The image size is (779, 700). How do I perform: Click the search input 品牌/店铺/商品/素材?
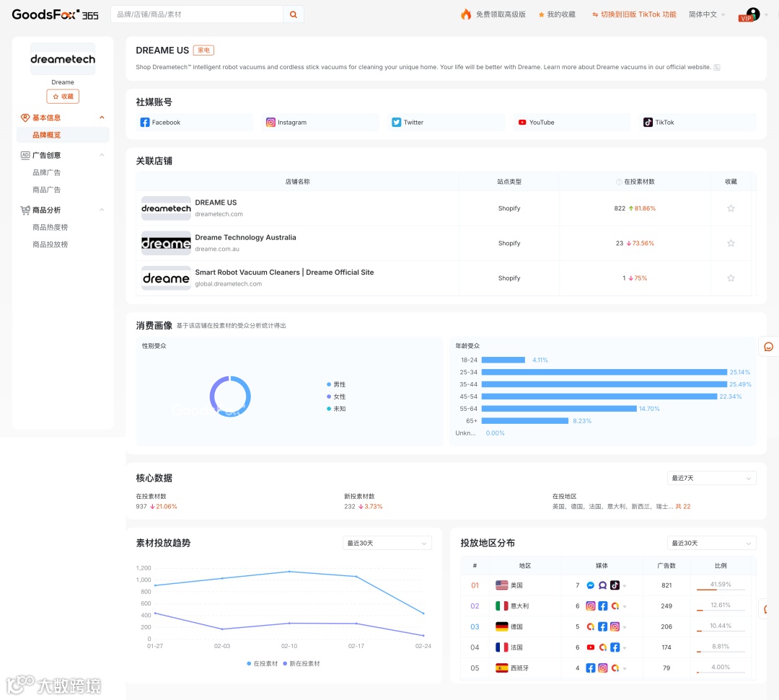(x=197, y=14)
